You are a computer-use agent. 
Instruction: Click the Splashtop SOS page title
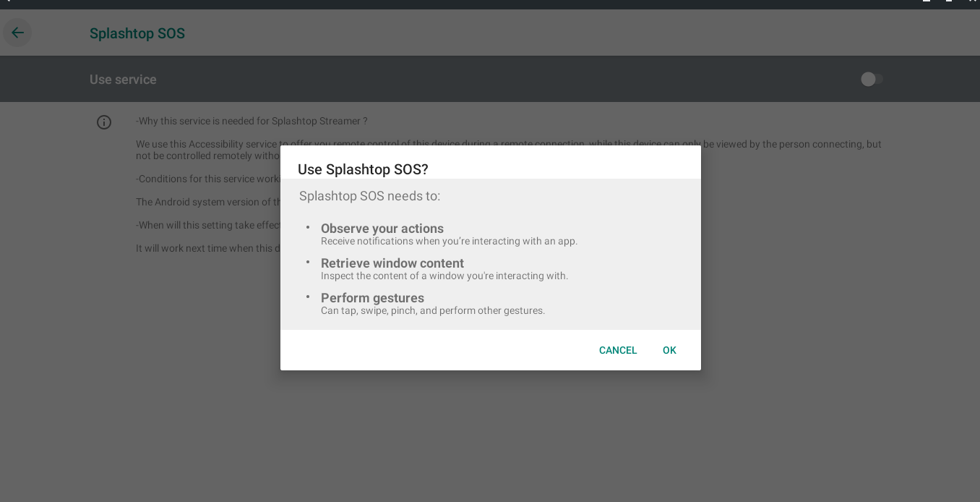[x=137, y=33]
